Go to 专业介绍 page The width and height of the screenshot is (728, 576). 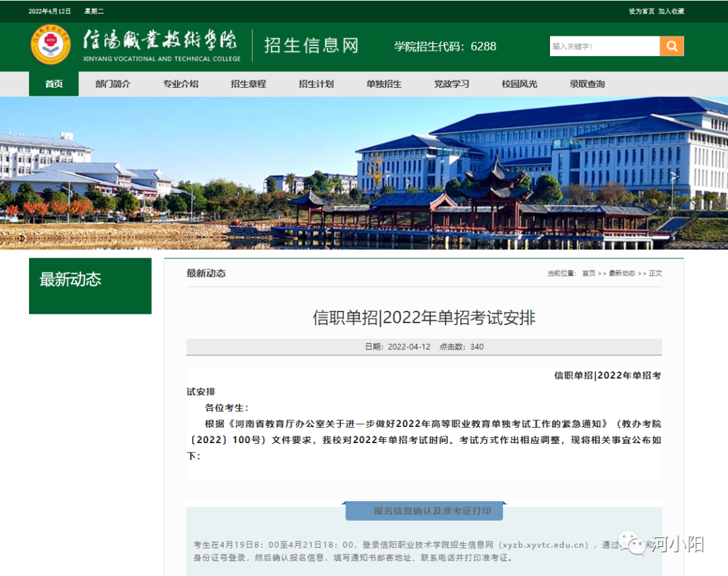click(x=181, y=84)
